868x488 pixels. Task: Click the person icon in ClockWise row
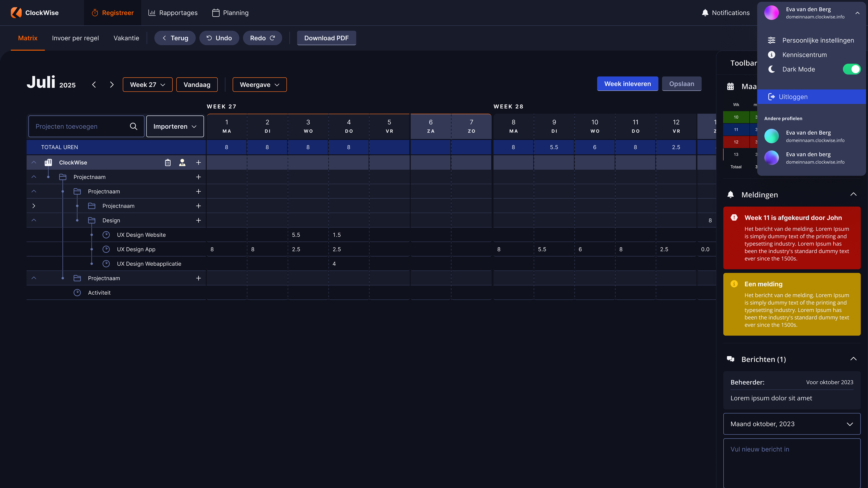[182, 163]
